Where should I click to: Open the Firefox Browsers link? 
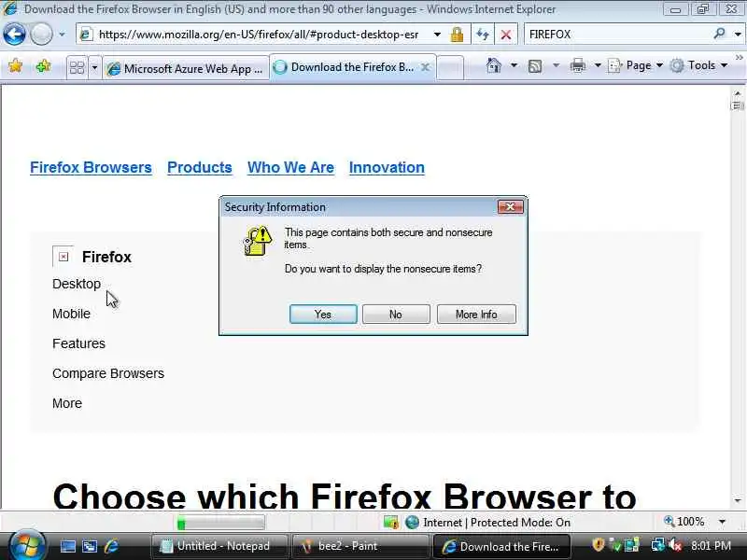[x=91, y=167]
